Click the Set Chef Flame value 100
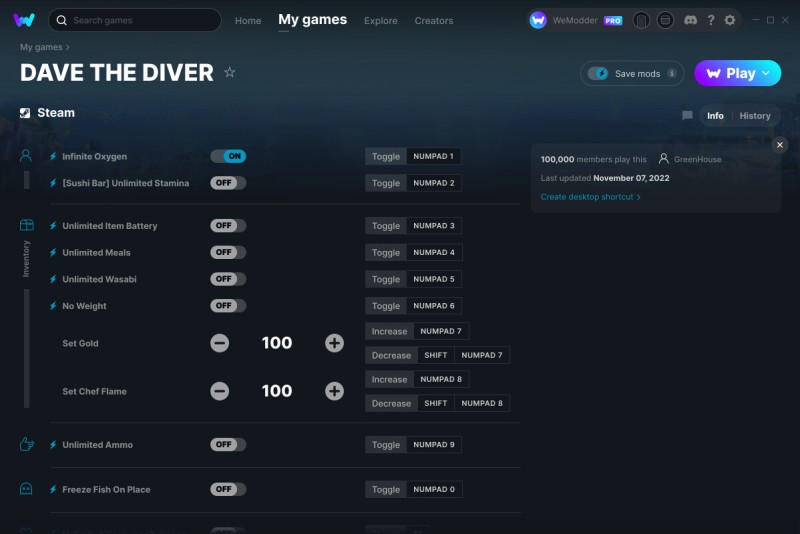The width and height of the screenshot is (800, 534). coord(277,391)
